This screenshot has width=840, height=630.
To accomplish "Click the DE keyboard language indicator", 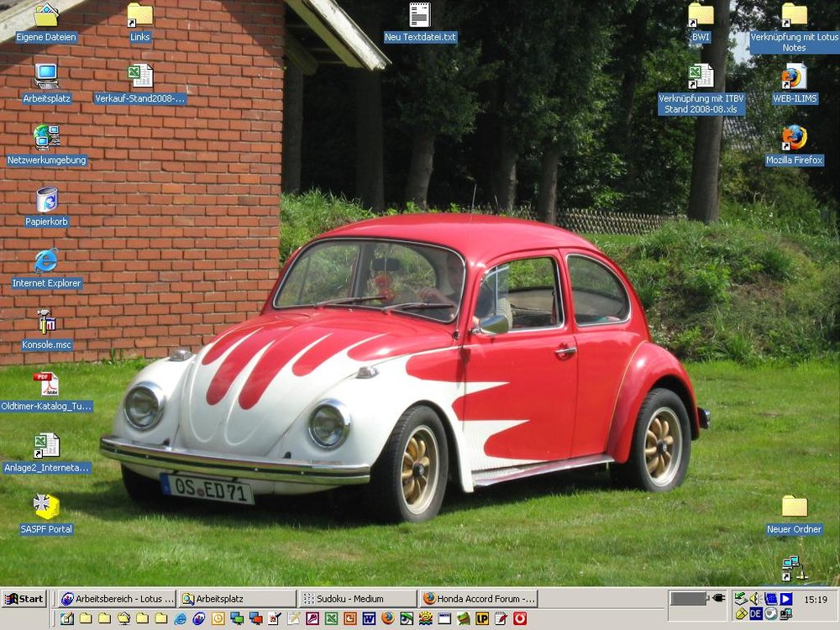I will coord(756,614).
